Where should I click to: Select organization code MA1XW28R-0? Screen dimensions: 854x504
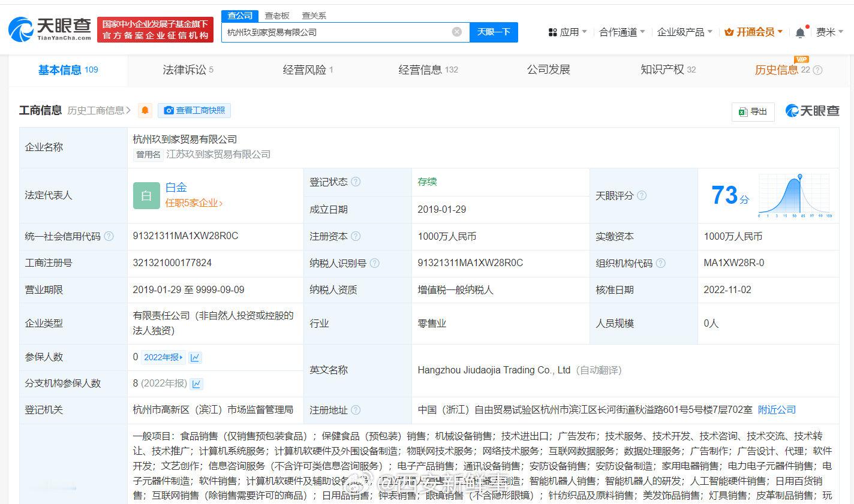point(734,263)
